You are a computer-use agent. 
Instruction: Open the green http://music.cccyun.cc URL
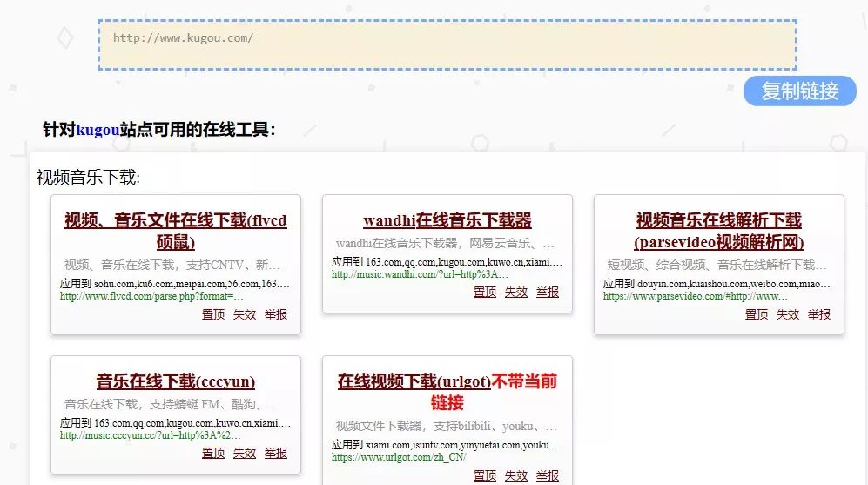coord(151,435)
